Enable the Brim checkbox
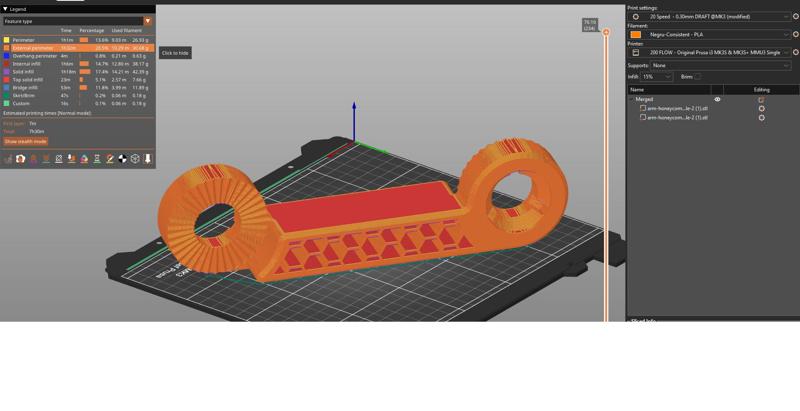 pyautogui.click(x=697, y=76)
